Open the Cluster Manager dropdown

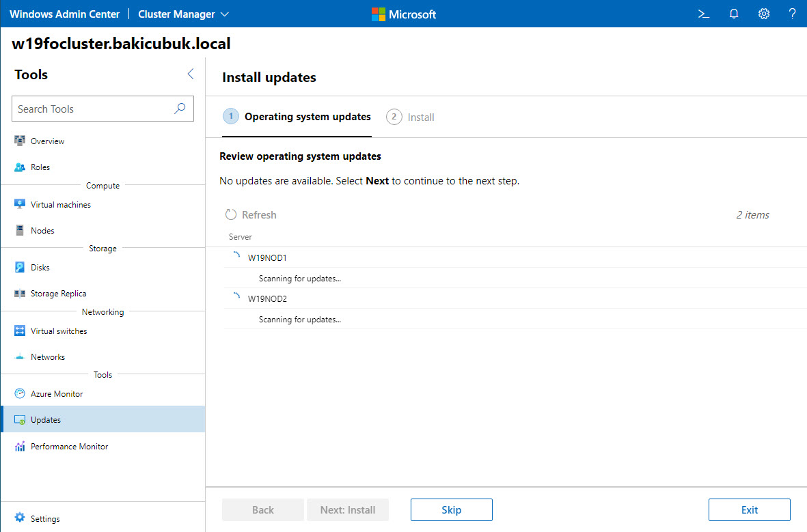tap(183, 14)
